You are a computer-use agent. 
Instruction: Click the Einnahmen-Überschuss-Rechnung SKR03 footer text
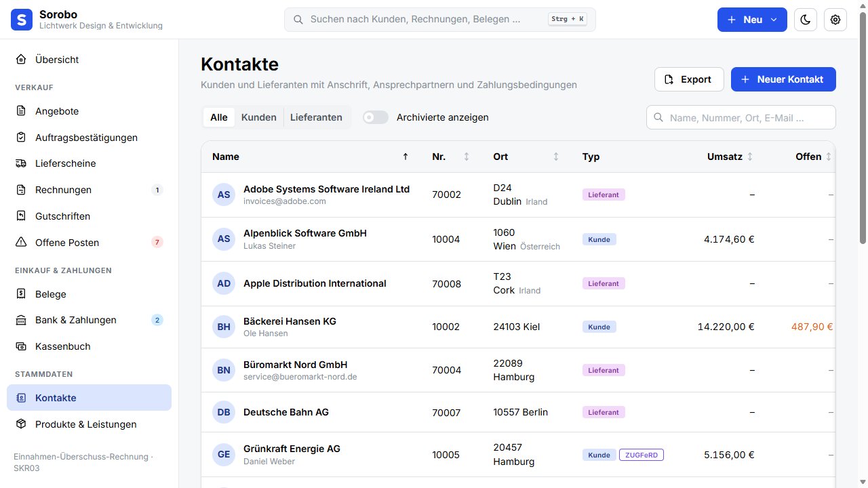point(83,462)
